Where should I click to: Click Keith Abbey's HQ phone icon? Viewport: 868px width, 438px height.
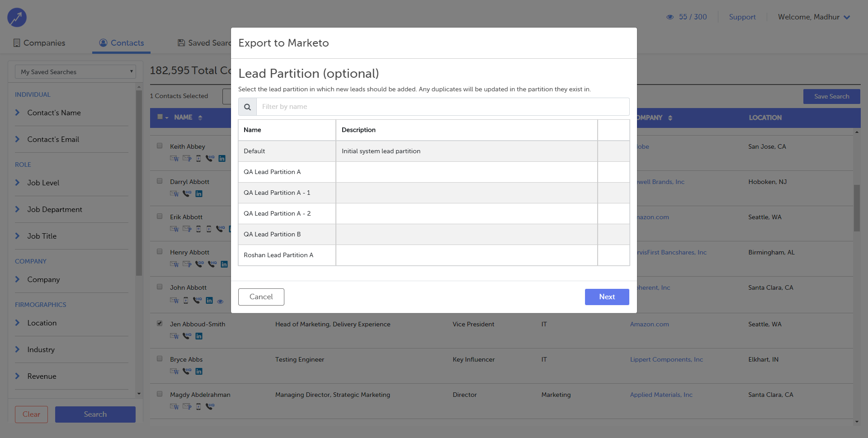[x=210, y=159]
